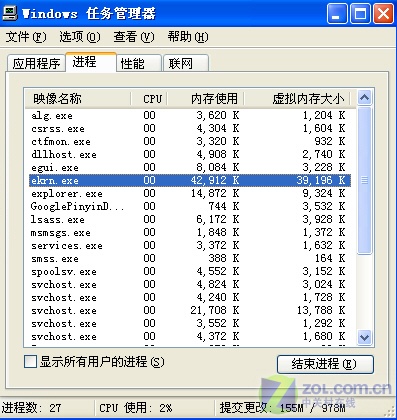The image size is (397, 420).
Task: Select the msmsgs.exe process
Action: [x=190, y=232]
